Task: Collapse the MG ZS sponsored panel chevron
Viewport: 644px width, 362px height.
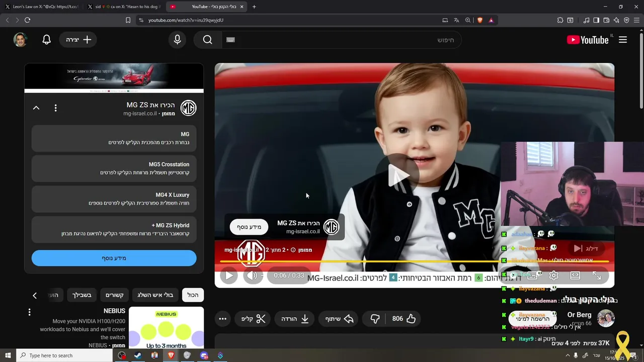Action: click(x=36, y=108)
